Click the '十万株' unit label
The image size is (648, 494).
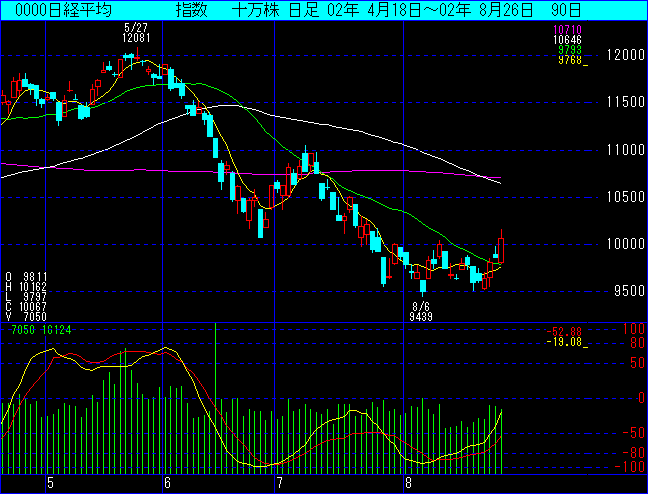coord(256,10)
